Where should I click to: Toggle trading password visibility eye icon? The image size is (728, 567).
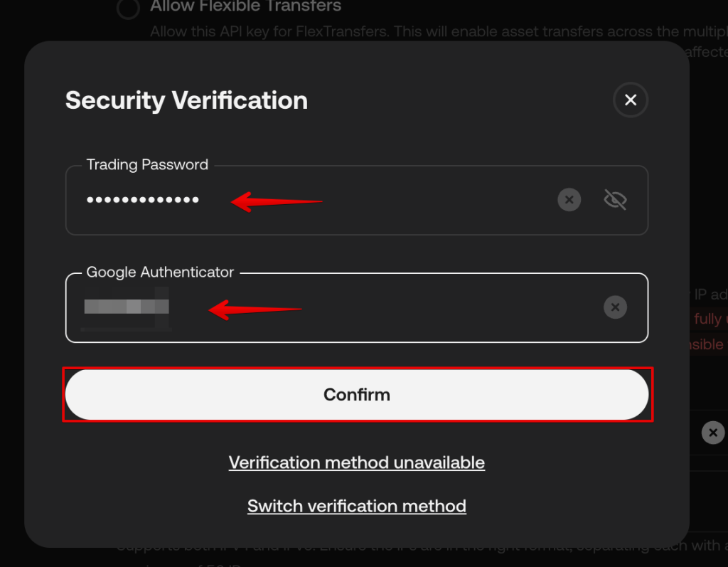point(615,200)
